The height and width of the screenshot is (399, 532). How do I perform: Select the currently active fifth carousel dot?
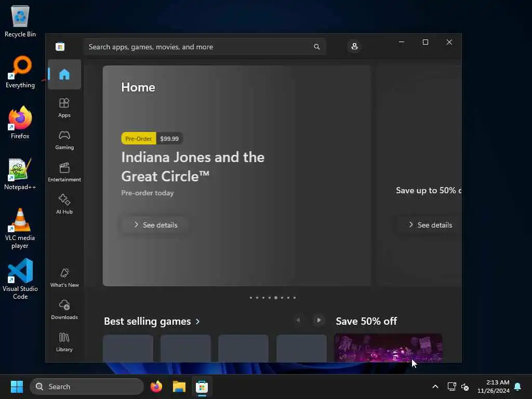(x=276, y=298)
